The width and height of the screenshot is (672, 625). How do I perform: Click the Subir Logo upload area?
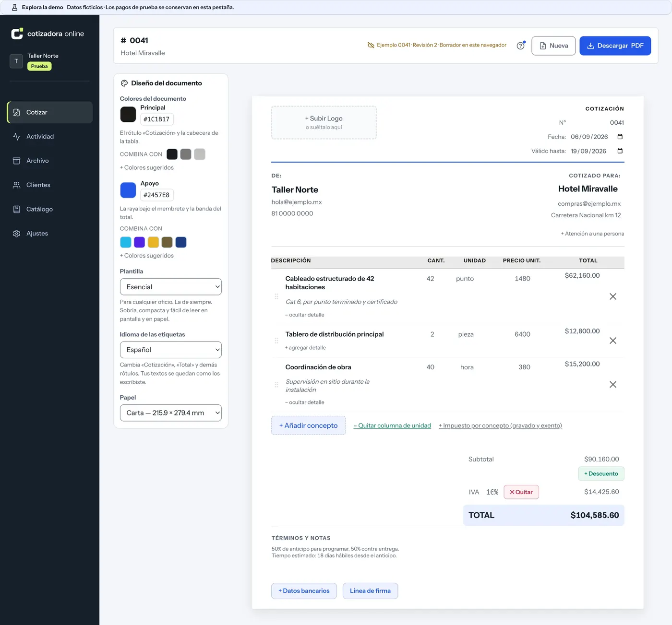pyautogui.click(x=324, y=122)
